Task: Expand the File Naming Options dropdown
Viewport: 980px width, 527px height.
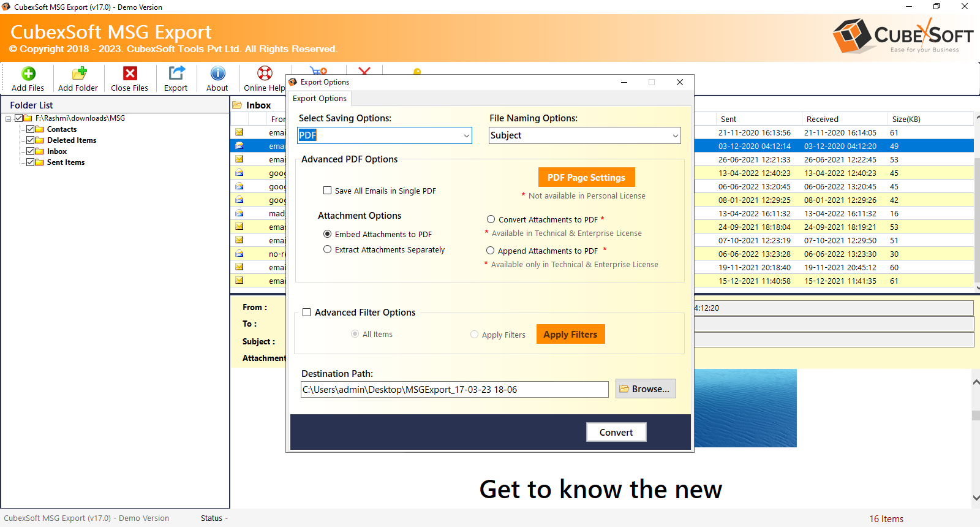Action: [675, 135]
